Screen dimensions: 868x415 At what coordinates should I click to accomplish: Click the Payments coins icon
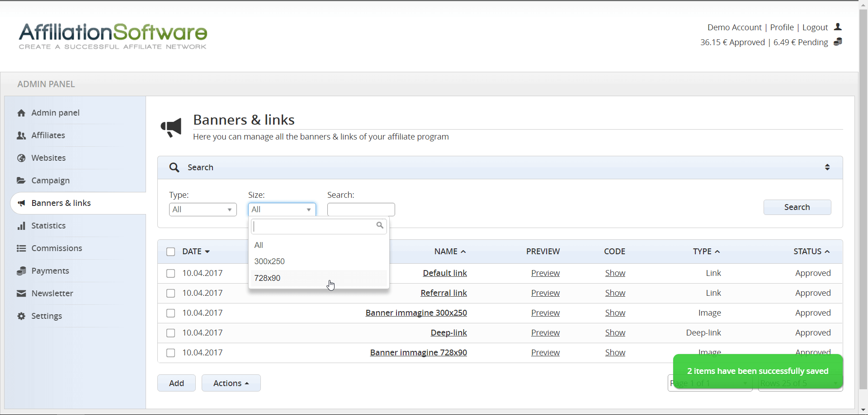(x=21, y=271)
